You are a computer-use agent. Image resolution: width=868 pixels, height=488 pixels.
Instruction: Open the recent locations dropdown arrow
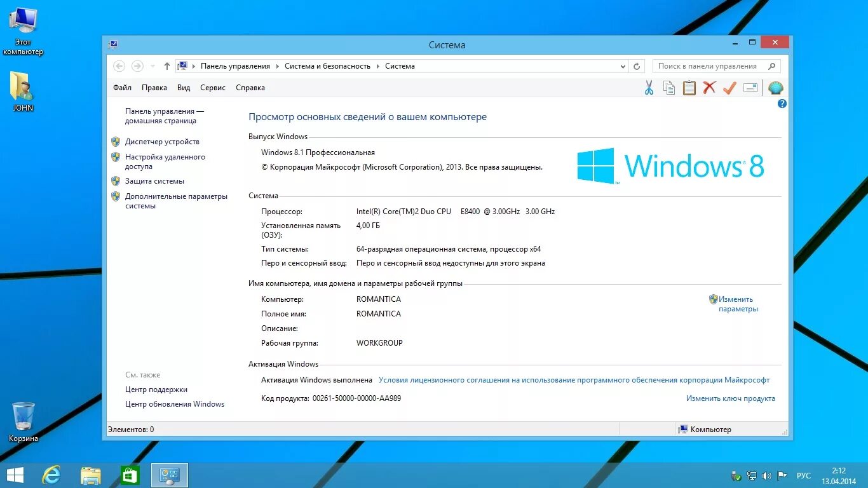pyautogui.click(x=153, y=66)
